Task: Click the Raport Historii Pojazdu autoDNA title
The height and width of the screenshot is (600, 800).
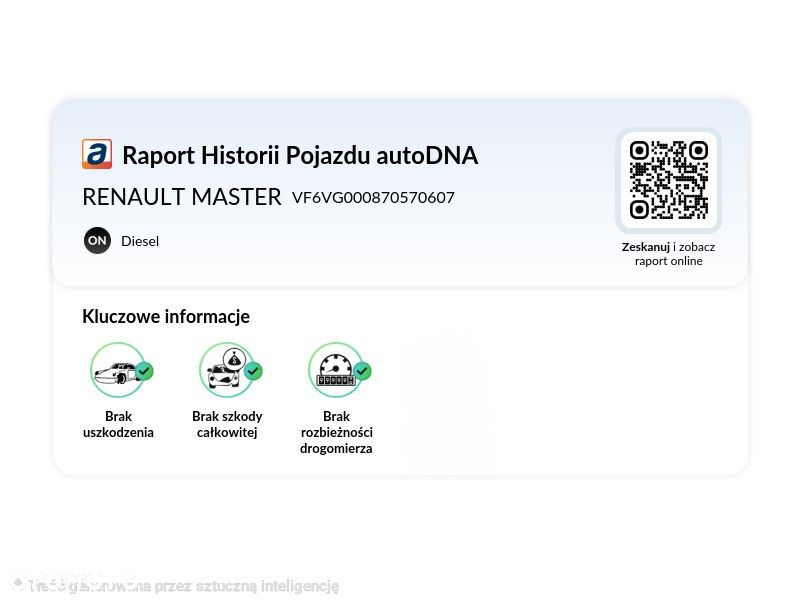Action: pyautogui.click(x=300, y=155)
